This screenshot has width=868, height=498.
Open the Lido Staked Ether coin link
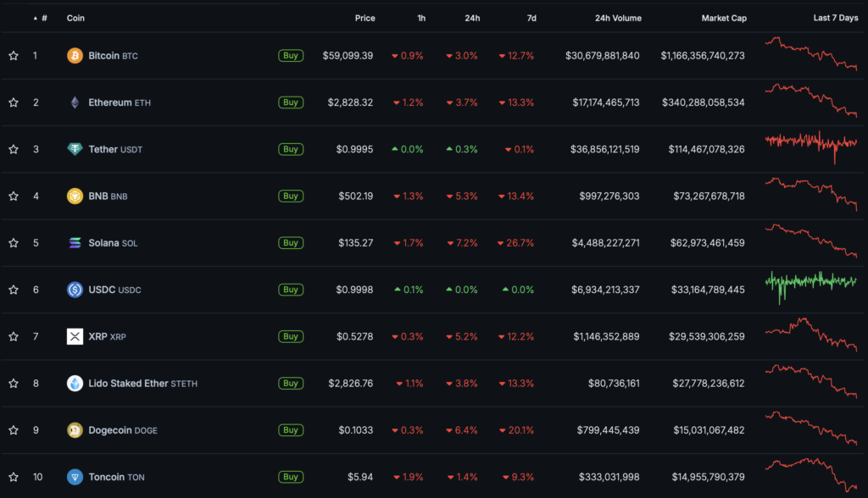coord(128,384)
